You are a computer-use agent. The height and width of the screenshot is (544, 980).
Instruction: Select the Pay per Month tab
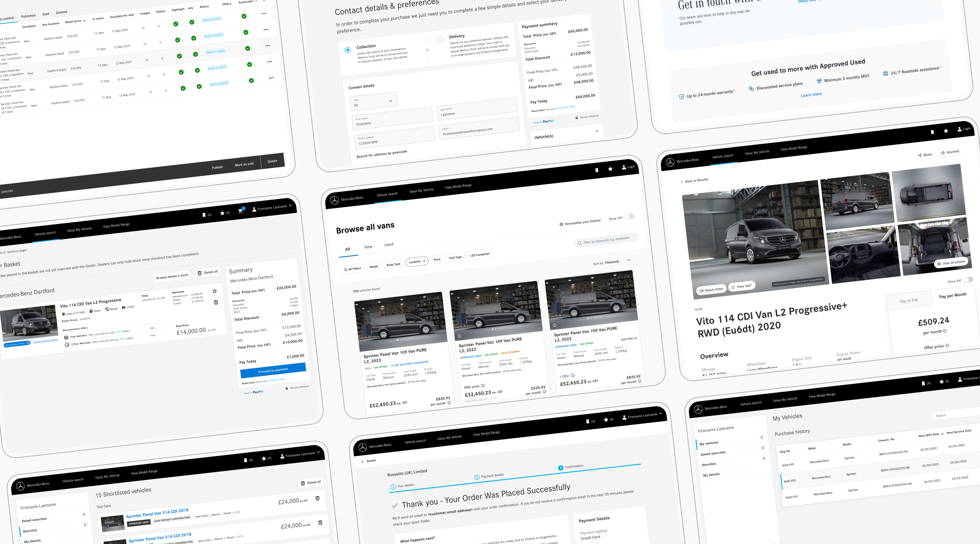click(x=953, y=295)
